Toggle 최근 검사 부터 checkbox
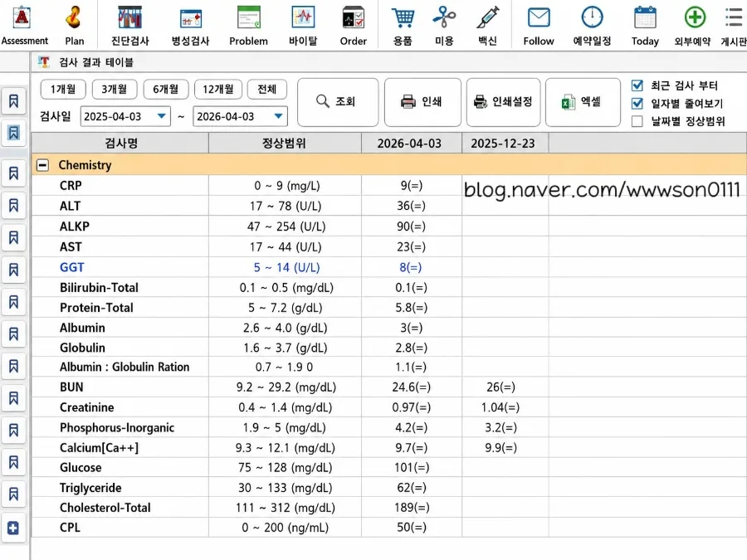 pyautogui.click(x=637, y=85)
